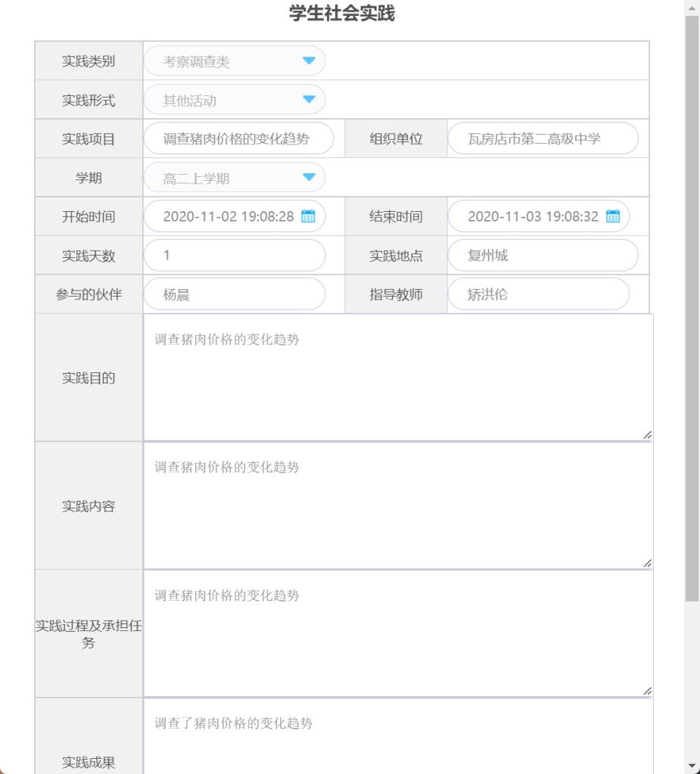Focus the 实践地点 input field
This screenshot has width=700, height=774.
[543, 256]
